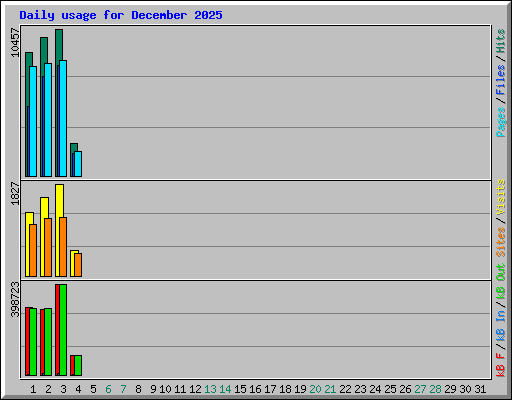Viewport: 512px width, 400px height.
Task: Click the orange Sites bar for day 3
Action: tap(63, 247)
